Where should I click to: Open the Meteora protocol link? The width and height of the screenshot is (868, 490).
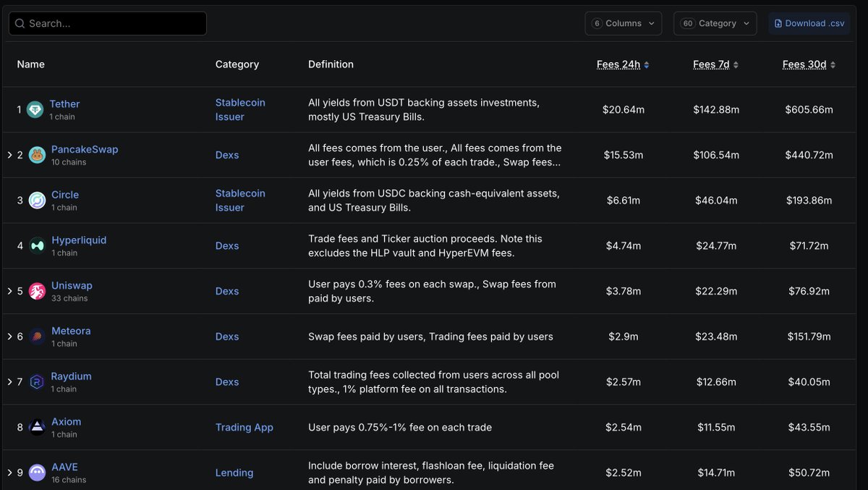click(71, 331)
